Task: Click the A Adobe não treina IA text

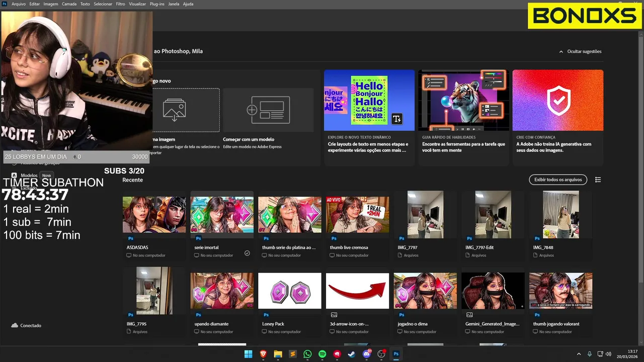Action: pyautogui.click(x=553, y=147)
